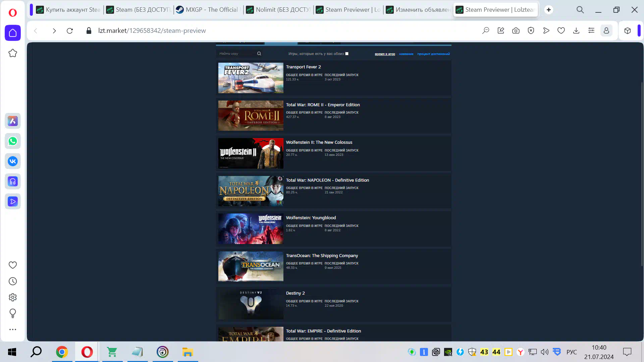This screenshot has width=644, height=362.
Task: Open Wolfenstein II: The New Colossus title
Action: [x=319, y=142]
